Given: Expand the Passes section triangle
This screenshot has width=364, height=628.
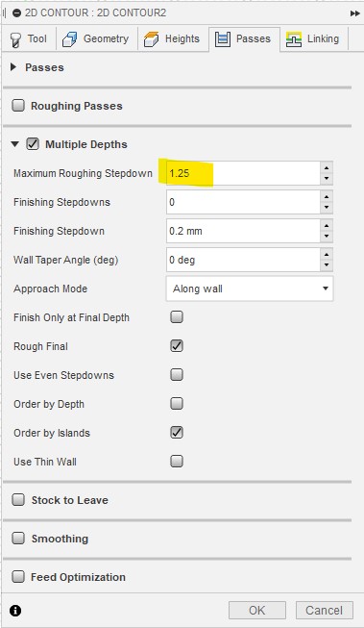Looking at the screenshot, I should 13,67.
